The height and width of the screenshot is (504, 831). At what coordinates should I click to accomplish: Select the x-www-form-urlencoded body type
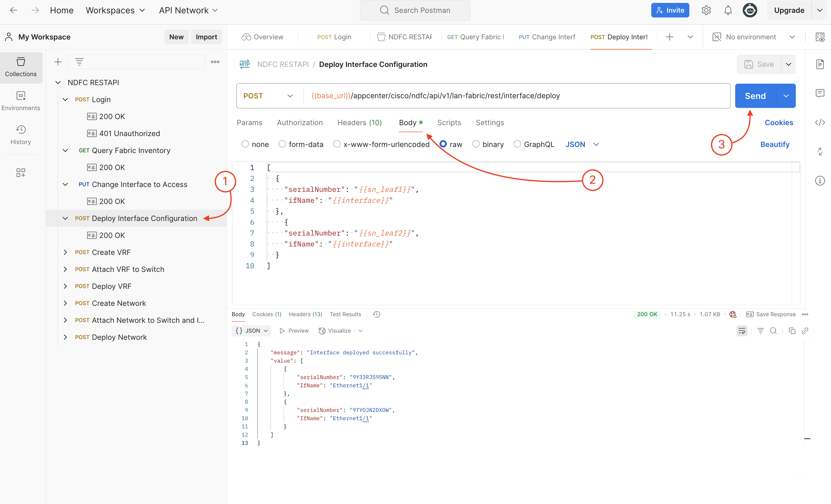click(x=337, y=144)
